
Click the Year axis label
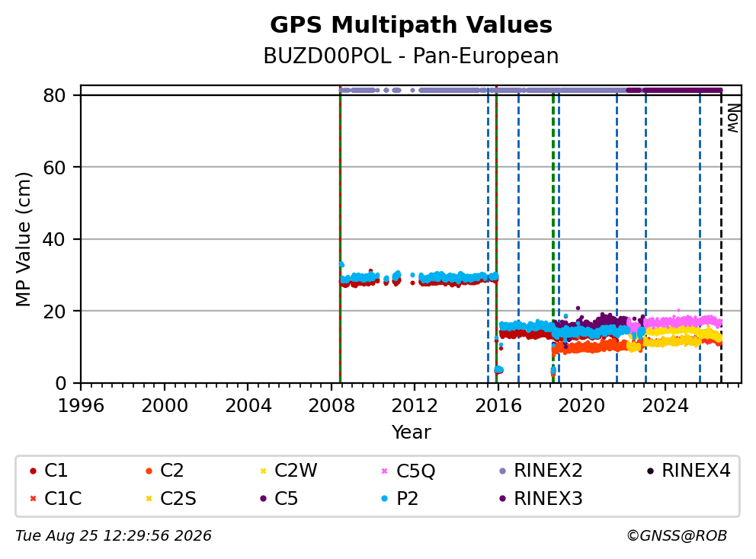(x=411, y=433)
